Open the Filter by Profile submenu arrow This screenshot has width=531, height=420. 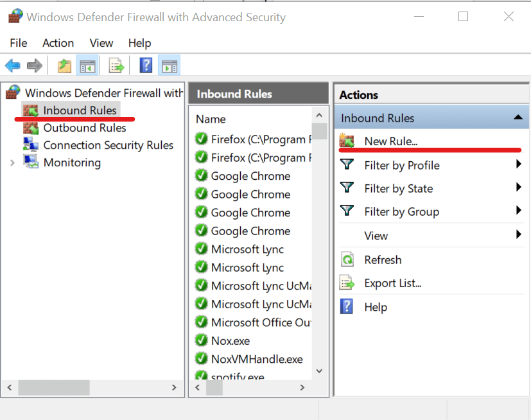519,165
